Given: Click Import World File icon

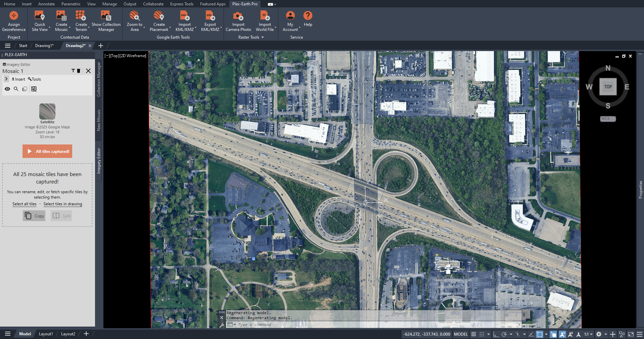Looking at the screenshot, I should 265,16.
